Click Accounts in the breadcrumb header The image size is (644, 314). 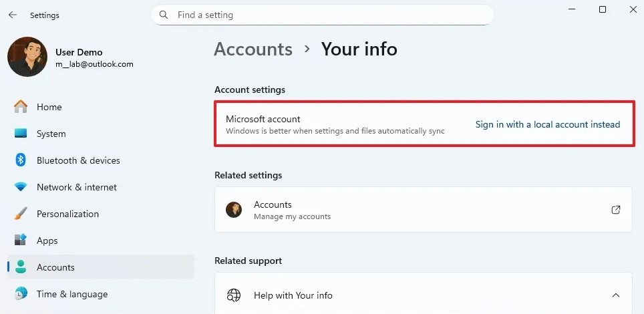[x=253, y=49]
